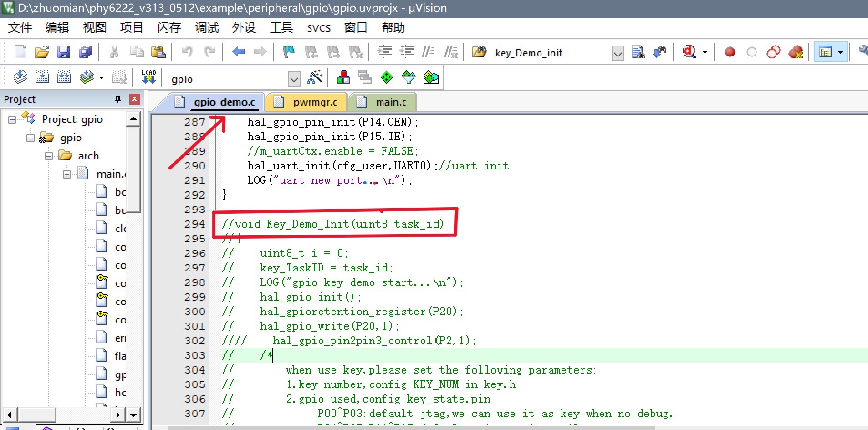
Task: Collapse the Project: gpio root node
Action: coord(12,120)
